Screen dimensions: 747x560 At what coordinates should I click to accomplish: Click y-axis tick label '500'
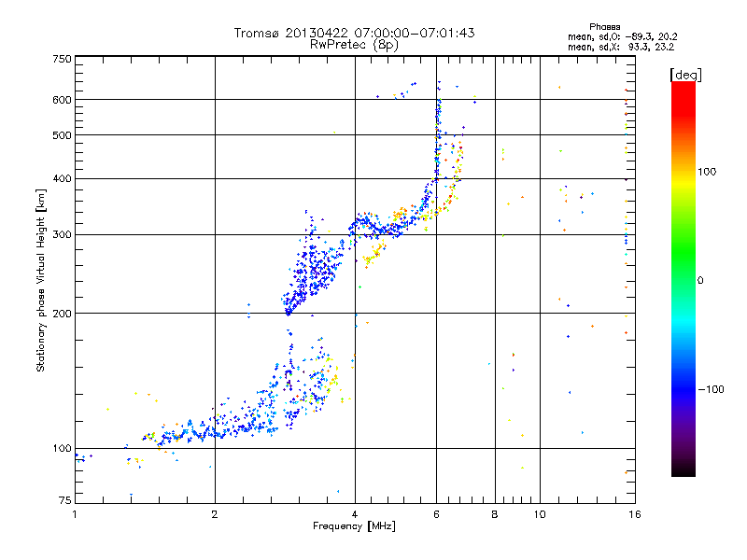[x=62, y=135]
